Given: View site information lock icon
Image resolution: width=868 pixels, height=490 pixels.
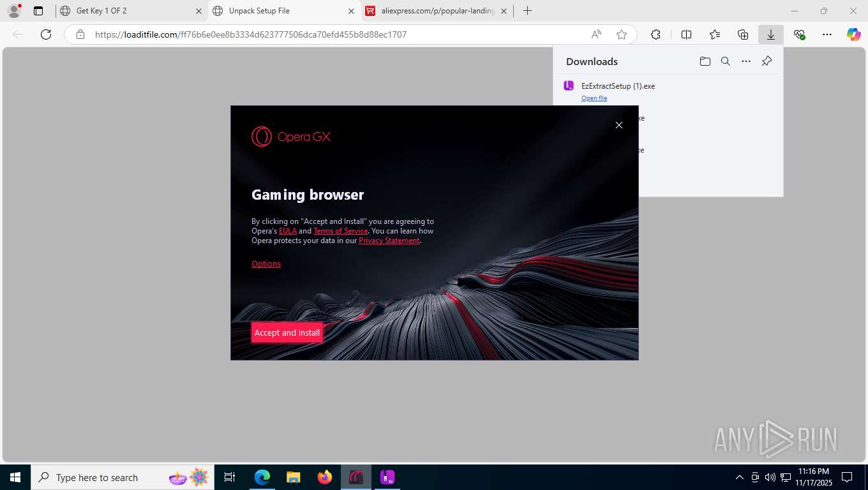Looking at the screenshot, I should (x=80, y=34).
